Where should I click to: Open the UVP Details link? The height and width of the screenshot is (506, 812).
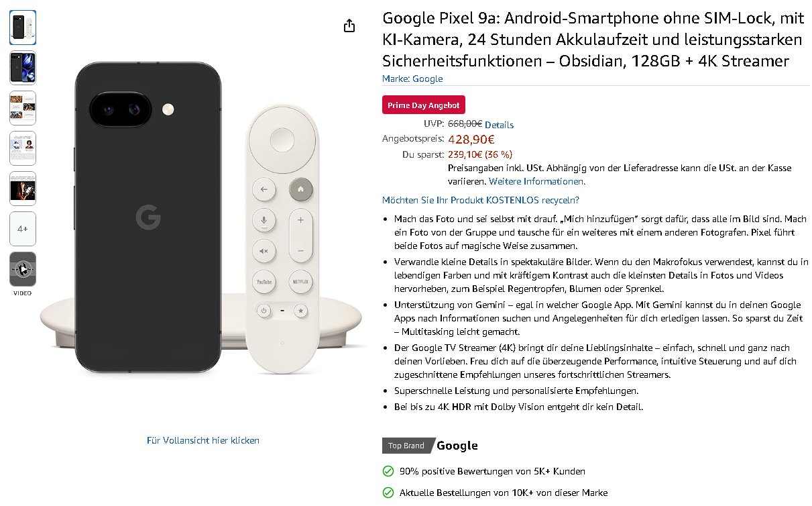[x=499, y=125]
